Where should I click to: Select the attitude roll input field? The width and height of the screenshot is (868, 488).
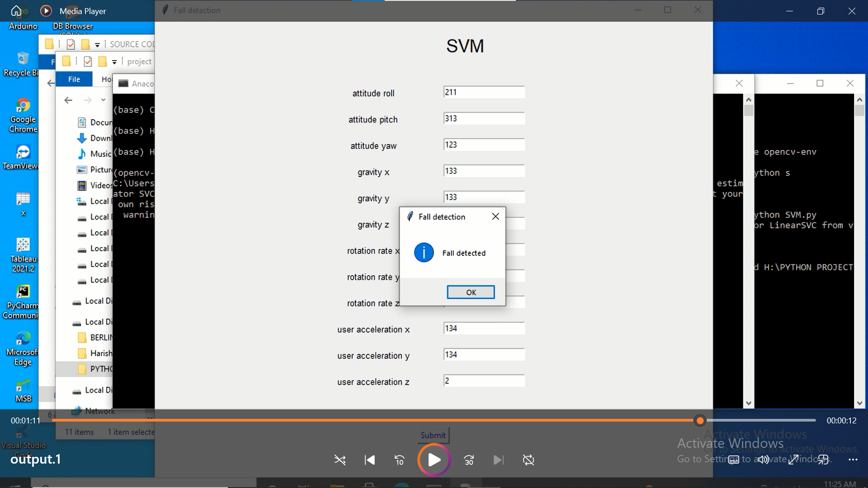click(485, 92)
